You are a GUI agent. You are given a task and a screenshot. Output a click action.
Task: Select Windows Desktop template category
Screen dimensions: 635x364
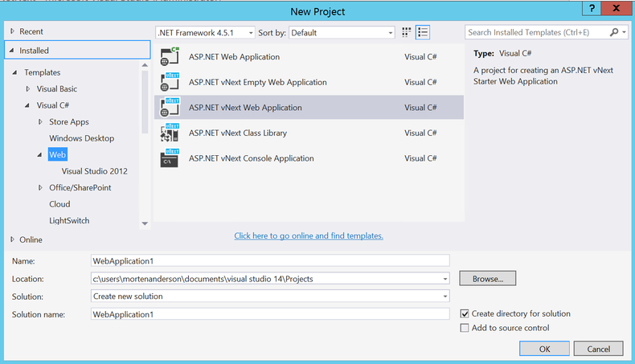(81, 138)
